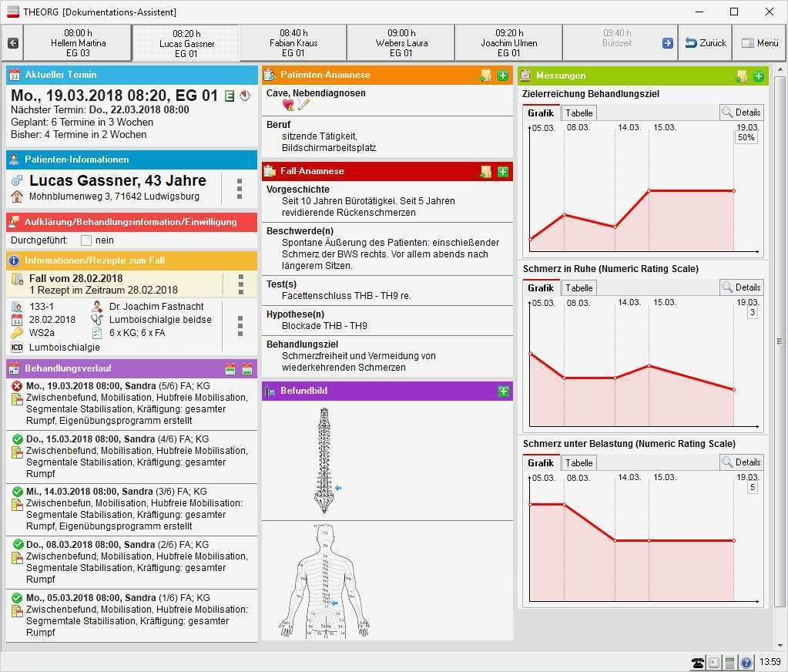Select Grafik tab of Schmerz in Ruhe
788x672 pixels.
point(541,288)
